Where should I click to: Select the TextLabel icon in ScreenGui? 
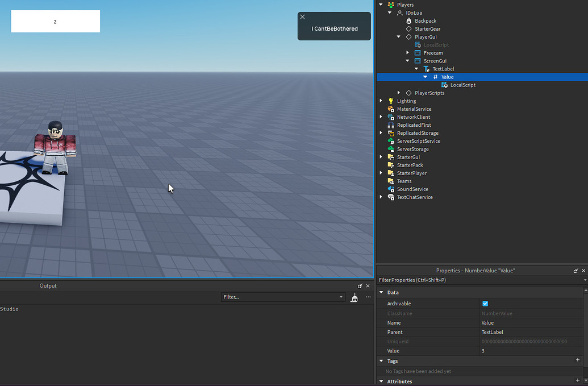click(426, 68)
